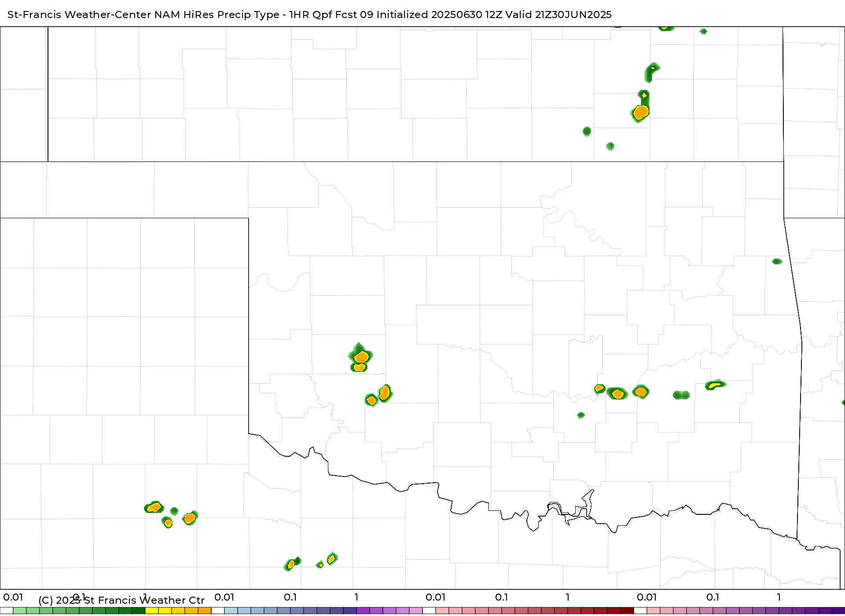The width and height of the screenshot is (845, 616).
Task: Click the 0.1 label above the pink-purple scale
Action: point(713,597)
